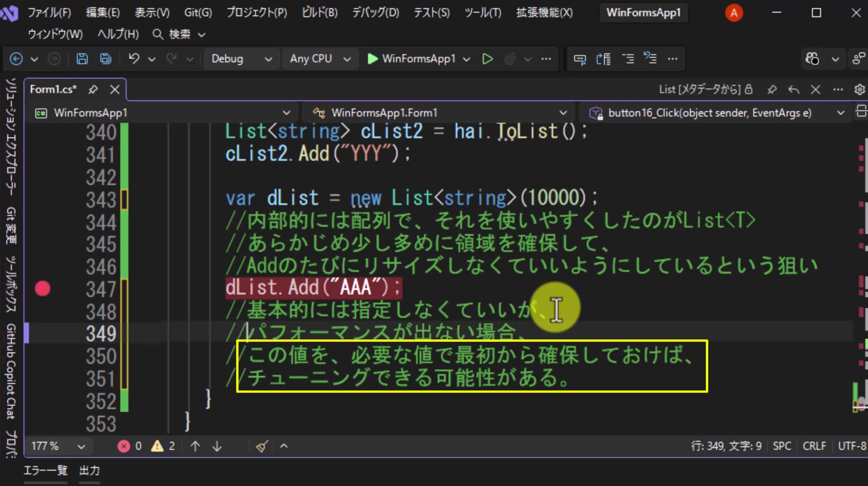Click the SPC indentation indicator
This screenshot has width=868, height=486.
click(x=782, y=446)
